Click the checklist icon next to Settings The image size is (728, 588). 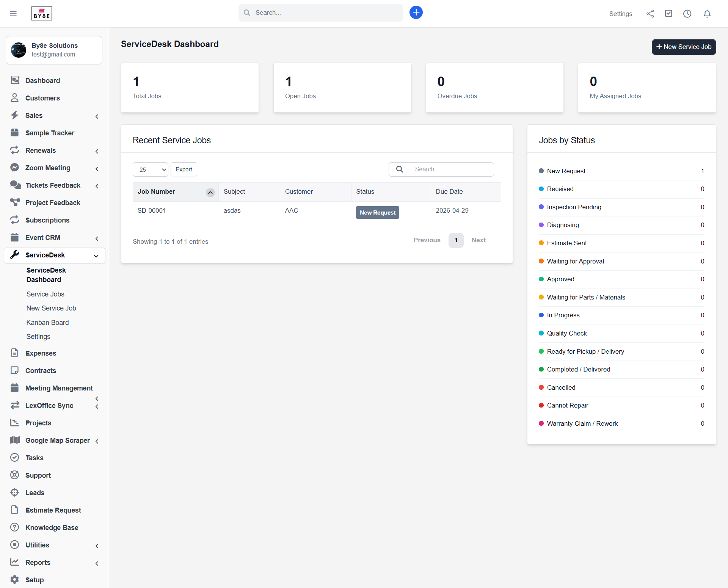pos(668,13)
